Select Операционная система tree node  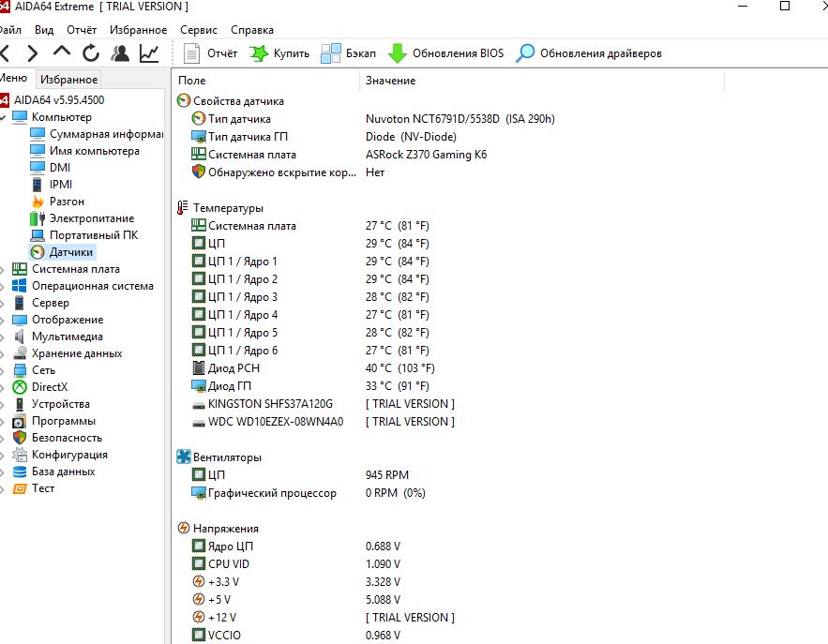(93, 286)
